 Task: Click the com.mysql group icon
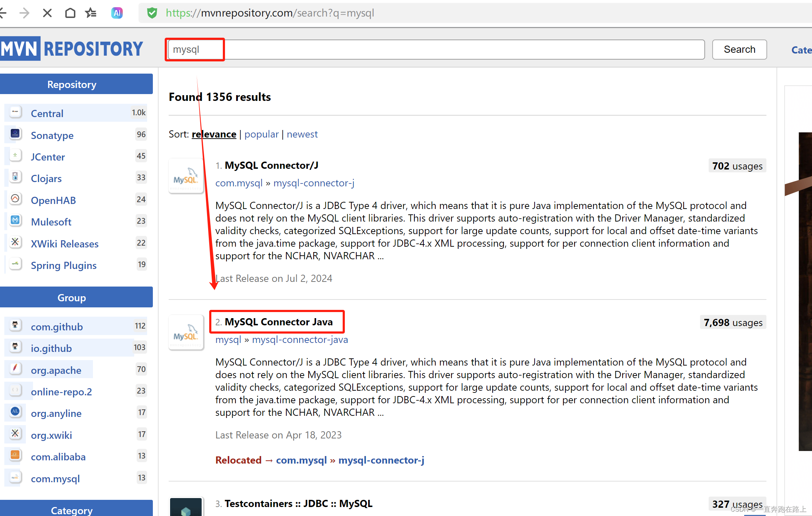tap(15, 477)
